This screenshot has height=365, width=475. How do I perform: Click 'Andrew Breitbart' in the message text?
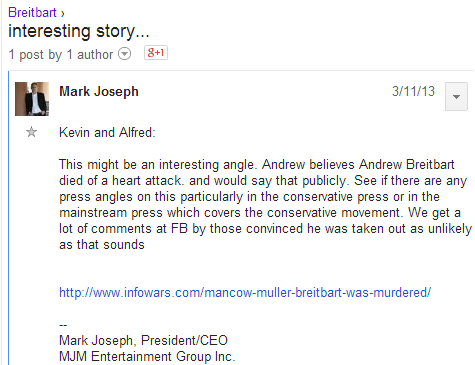[x=407, y=165]
